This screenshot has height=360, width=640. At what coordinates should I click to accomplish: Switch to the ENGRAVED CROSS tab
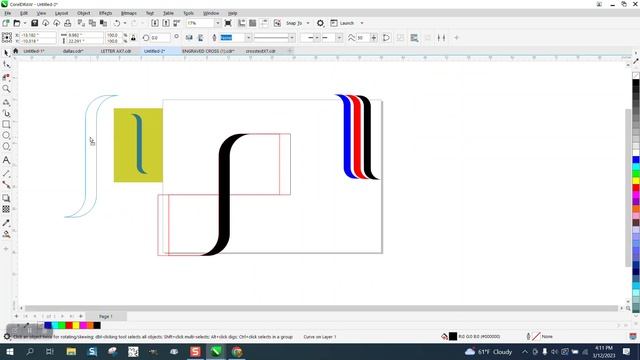[x=208, y=51]
